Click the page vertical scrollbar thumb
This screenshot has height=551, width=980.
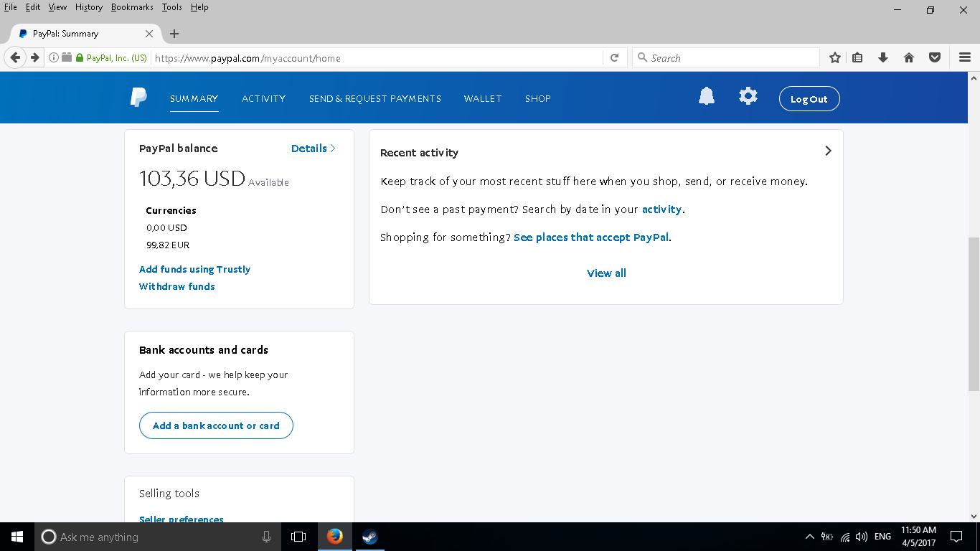click(x=974, y=314)
